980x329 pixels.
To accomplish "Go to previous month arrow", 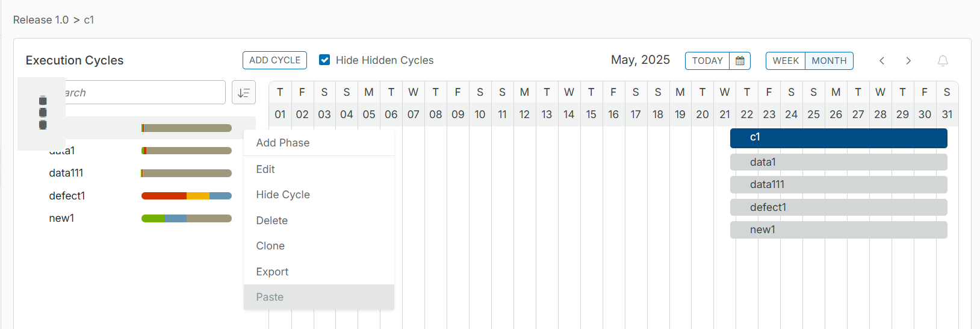I will coord(882,61).
